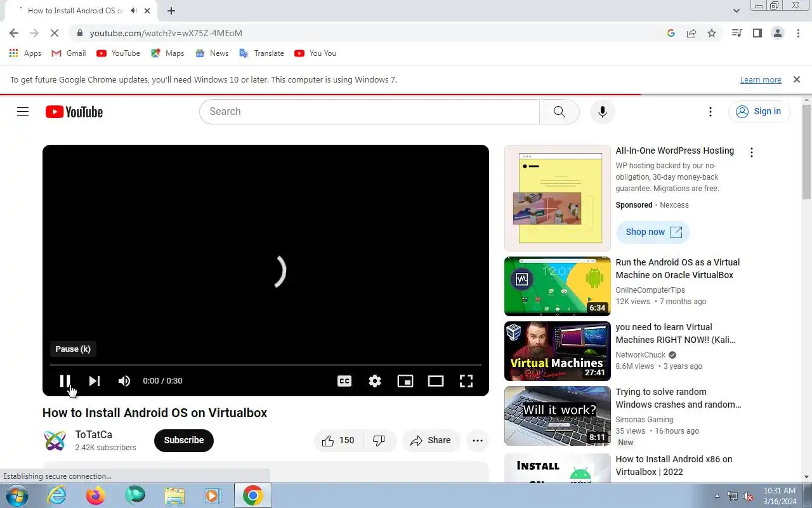Open the YouTube bookmark
The image size is (812, 508).
click(x=118, y=53)
